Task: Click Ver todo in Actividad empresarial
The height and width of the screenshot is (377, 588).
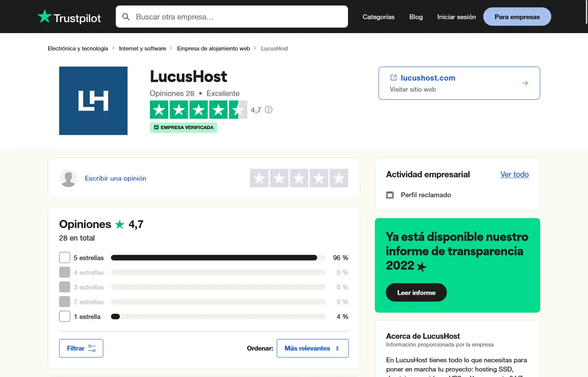Action: 514,174
